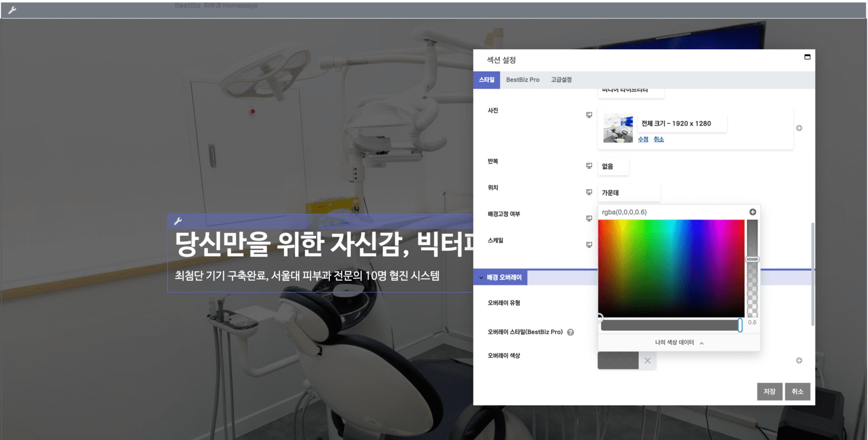This screenshot has height=440, width=868.
Task: Click the 배경고정 여부 label
Action: coord(503,214)
